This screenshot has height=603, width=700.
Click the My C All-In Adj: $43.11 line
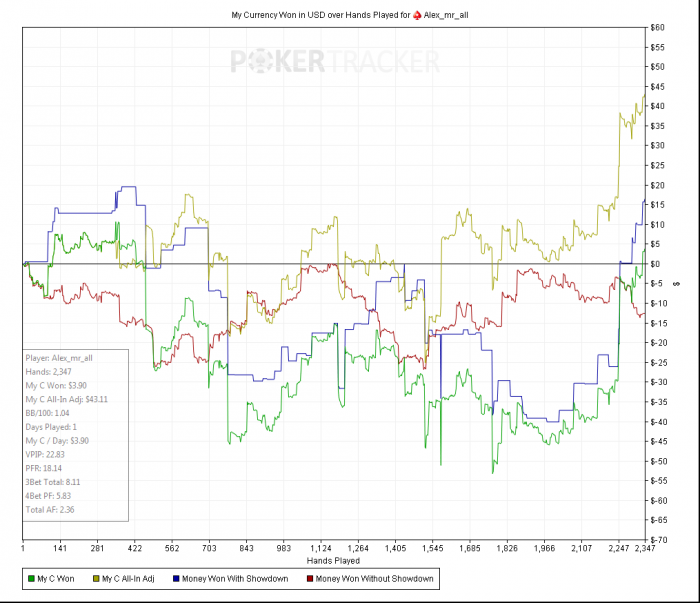[x=67, y=399]
